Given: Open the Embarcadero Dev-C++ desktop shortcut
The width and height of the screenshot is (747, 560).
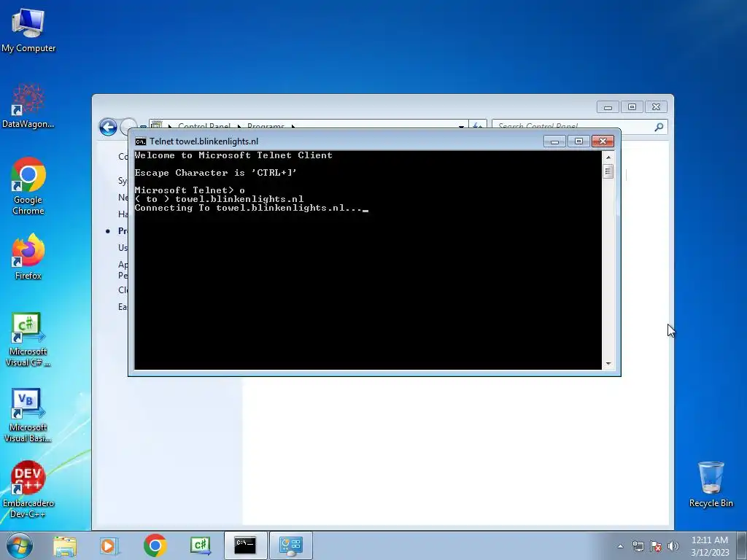Looking at the screenshot, I should tap(28, 489).
